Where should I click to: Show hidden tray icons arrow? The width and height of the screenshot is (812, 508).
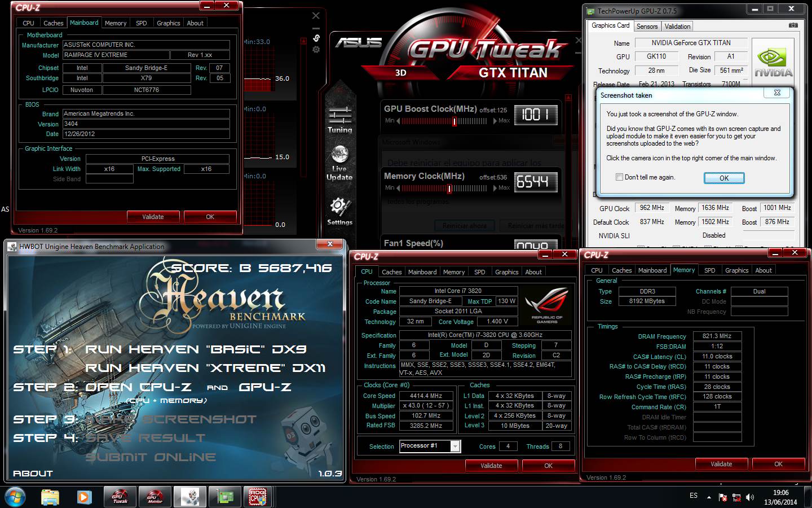click(709, 497)
